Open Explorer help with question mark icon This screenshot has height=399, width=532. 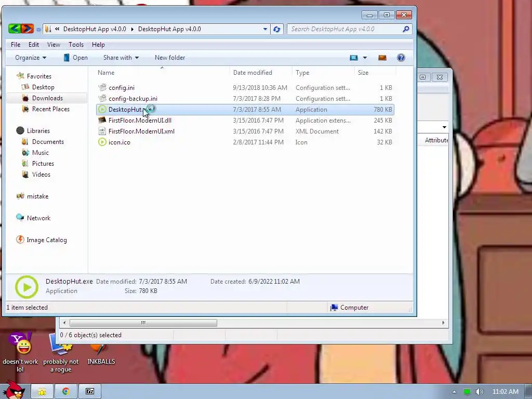[x=401, y=58]
